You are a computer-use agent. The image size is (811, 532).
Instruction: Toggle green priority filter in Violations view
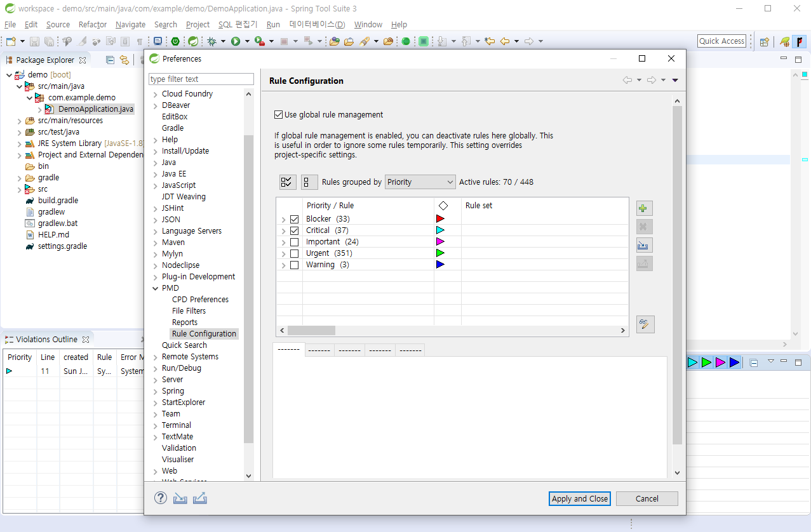pos(706,362)
